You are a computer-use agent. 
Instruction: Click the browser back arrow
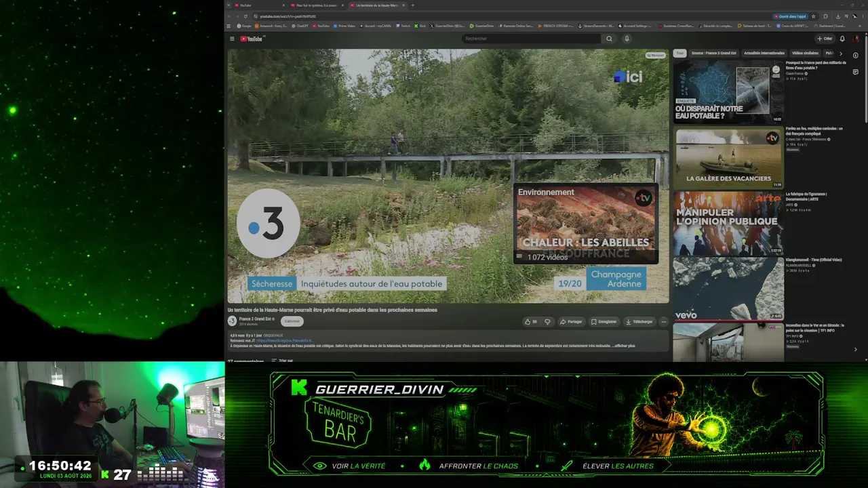[229, 16]
